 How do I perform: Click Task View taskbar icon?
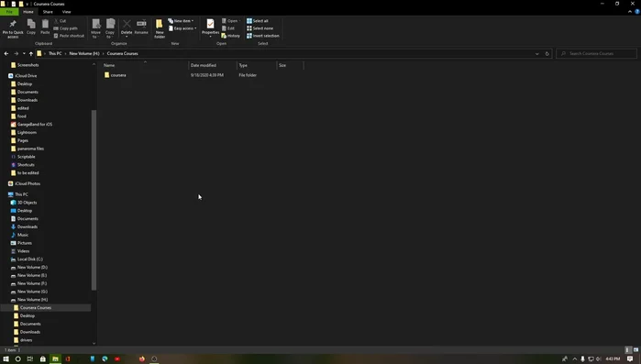point(30,358)
